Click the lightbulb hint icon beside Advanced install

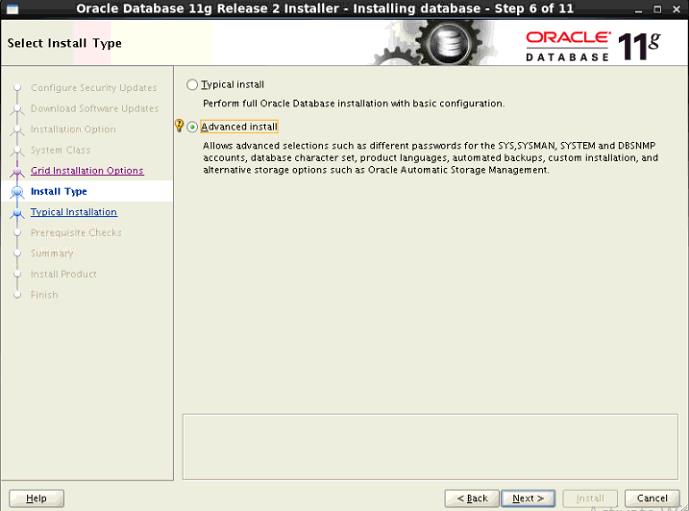click(179, 126)
